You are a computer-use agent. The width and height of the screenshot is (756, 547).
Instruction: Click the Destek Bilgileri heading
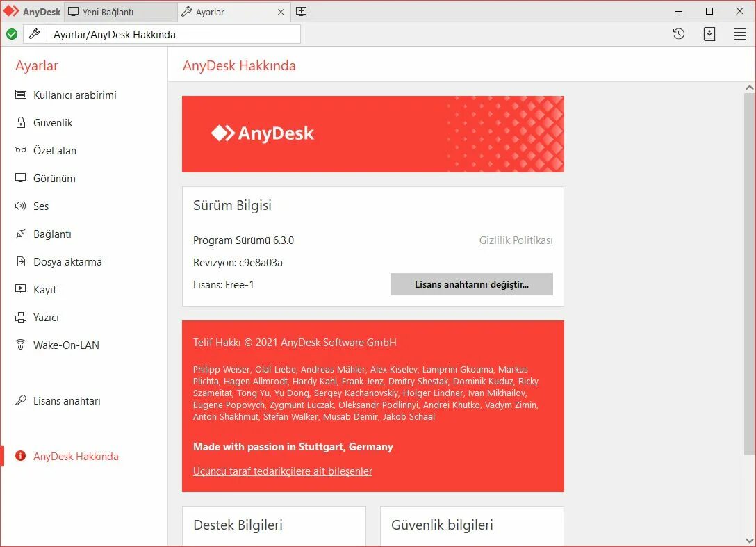point(238,525)
